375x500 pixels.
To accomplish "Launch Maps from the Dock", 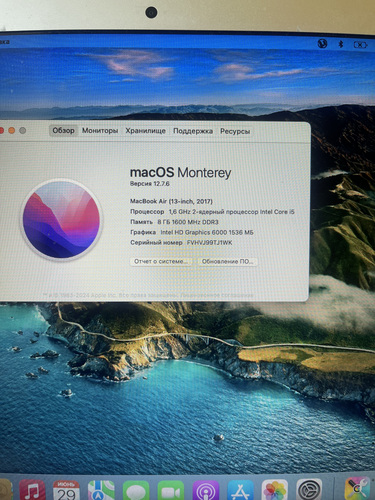I will click(x=101, y=491).
